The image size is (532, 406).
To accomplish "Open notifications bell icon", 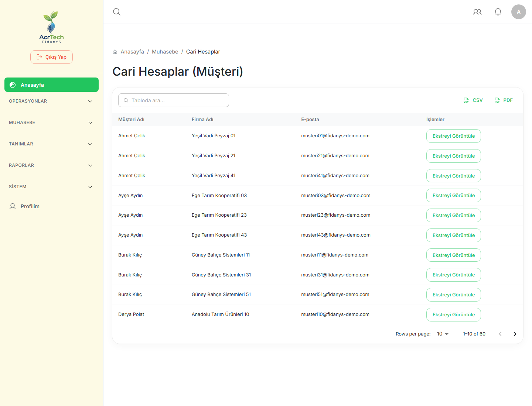I will point(498,12).
